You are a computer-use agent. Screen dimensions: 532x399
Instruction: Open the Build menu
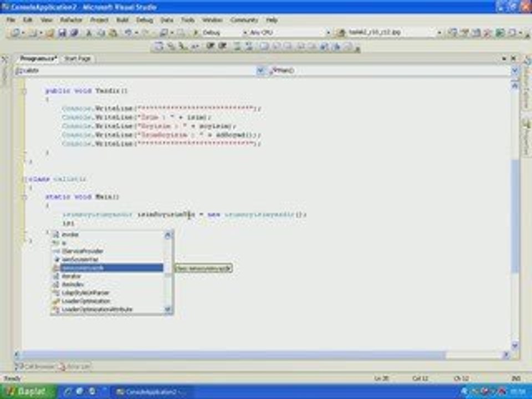(122, 20)
